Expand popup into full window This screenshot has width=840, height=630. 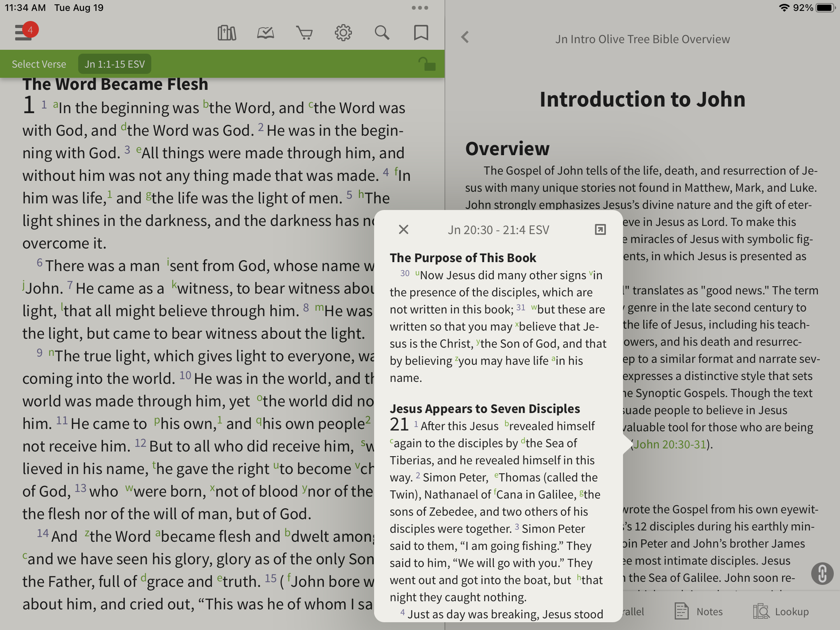click(x=600, y=230)
